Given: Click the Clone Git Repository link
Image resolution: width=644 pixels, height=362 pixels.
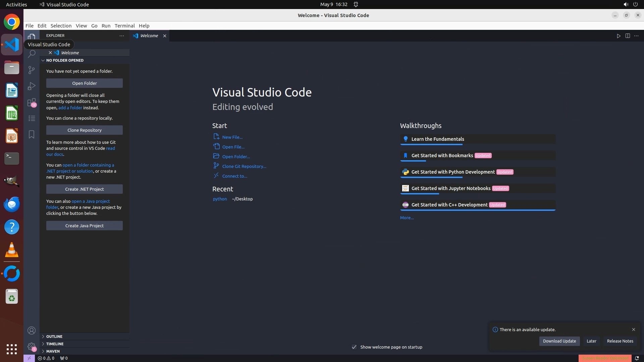Looking at the screenshot, I should click(244, 167).
